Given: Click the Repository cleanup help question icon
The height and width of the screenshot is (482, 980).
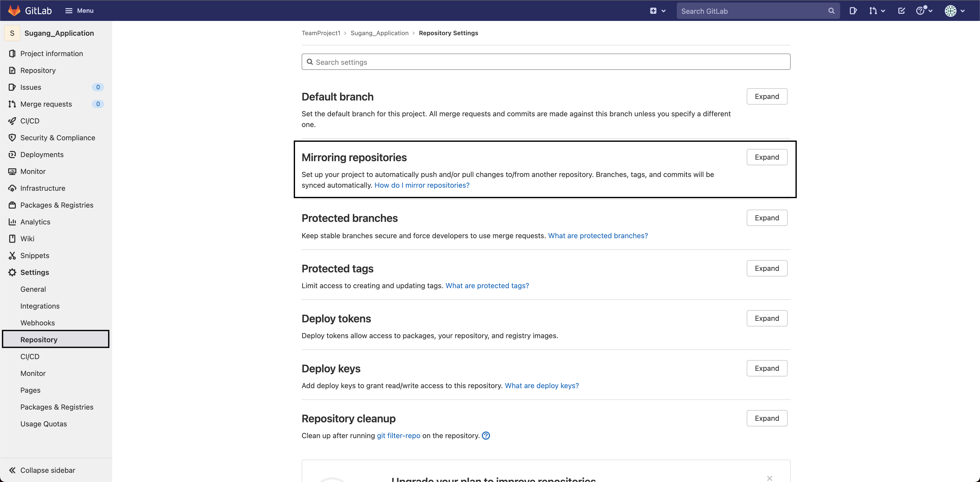Looking at the screenshot, I should [x=486, y=436].
